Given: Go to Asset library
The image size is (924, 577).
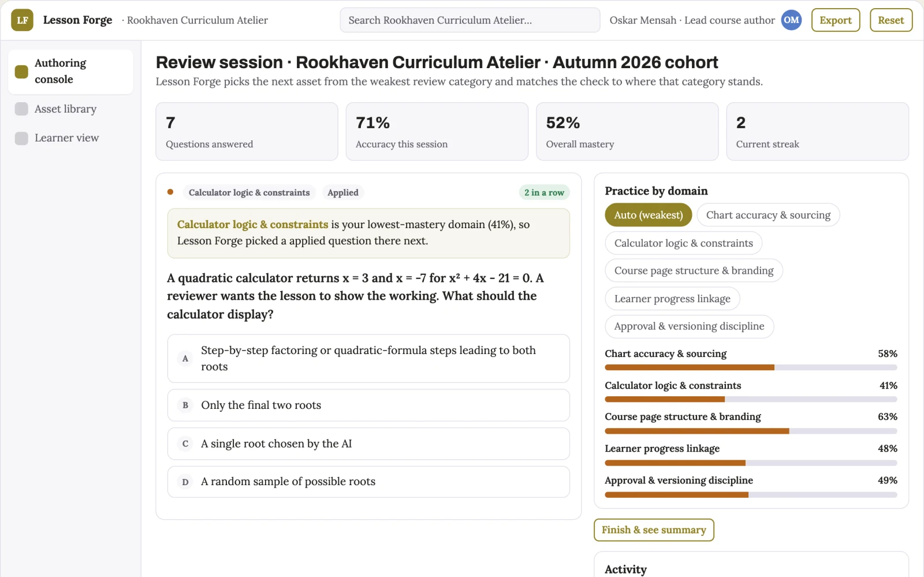Looking at the screenshot, I should pyautogui.click(x=71, y=109).
